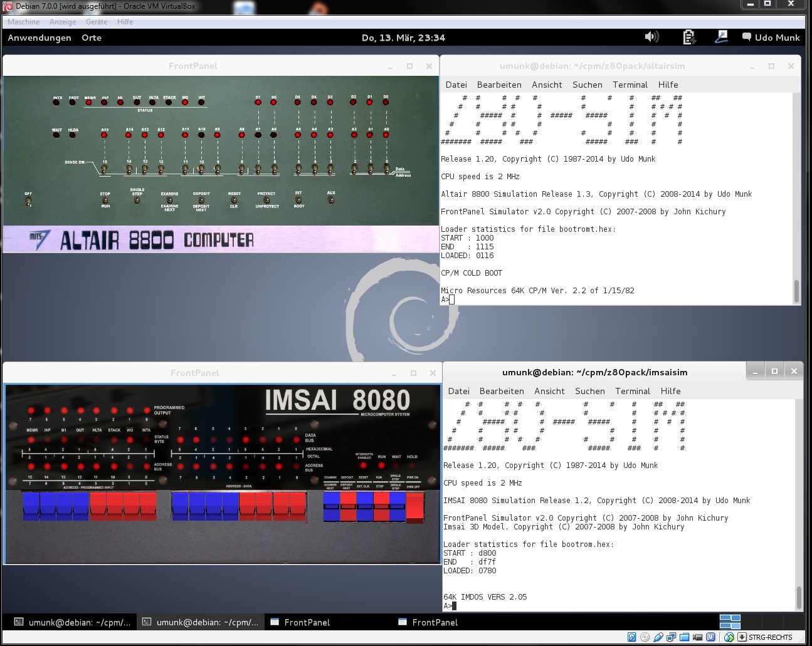Click the VirtualBox hard disk status icon
This screenshot has height=646, width=812.
631,637
